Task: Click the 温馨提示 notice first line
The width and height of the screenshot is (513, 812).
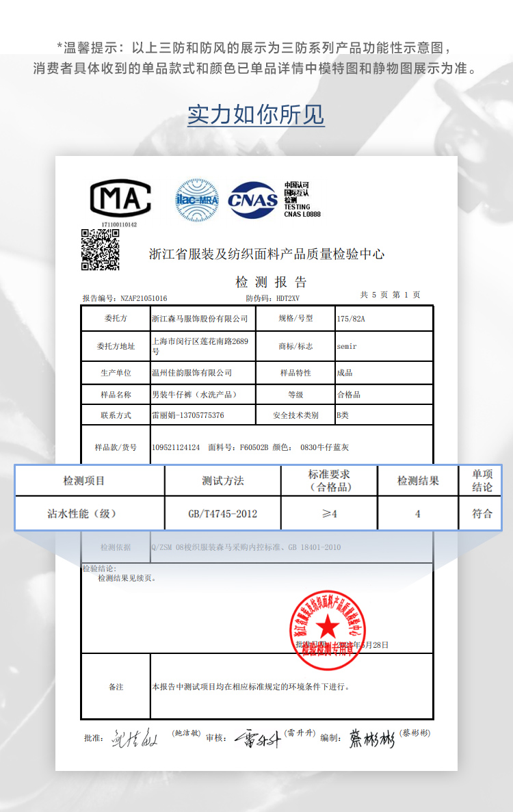Action: [255, 48]
